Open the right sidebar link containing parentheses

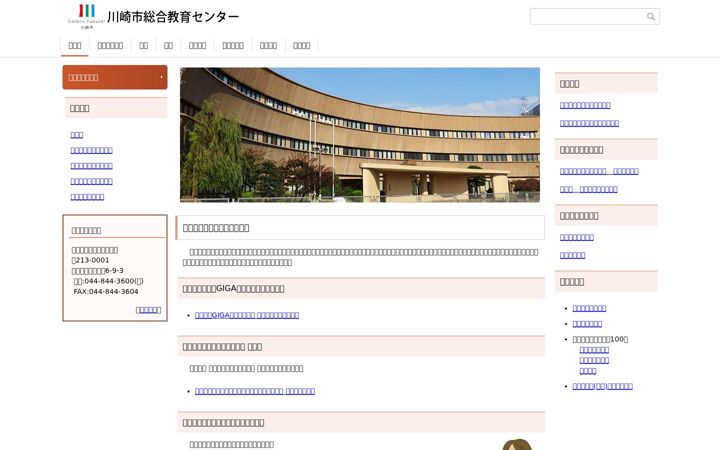click(602, 386)
